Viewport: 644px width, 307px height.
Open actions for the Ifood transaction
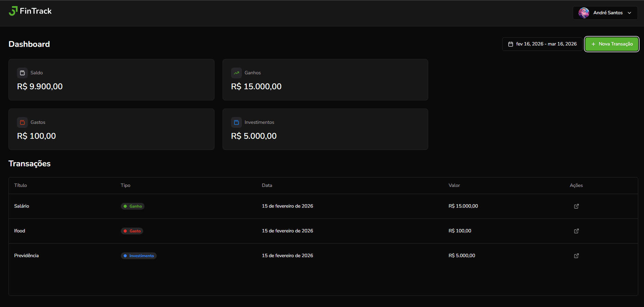pyautogui.click(x=576, y=231)
